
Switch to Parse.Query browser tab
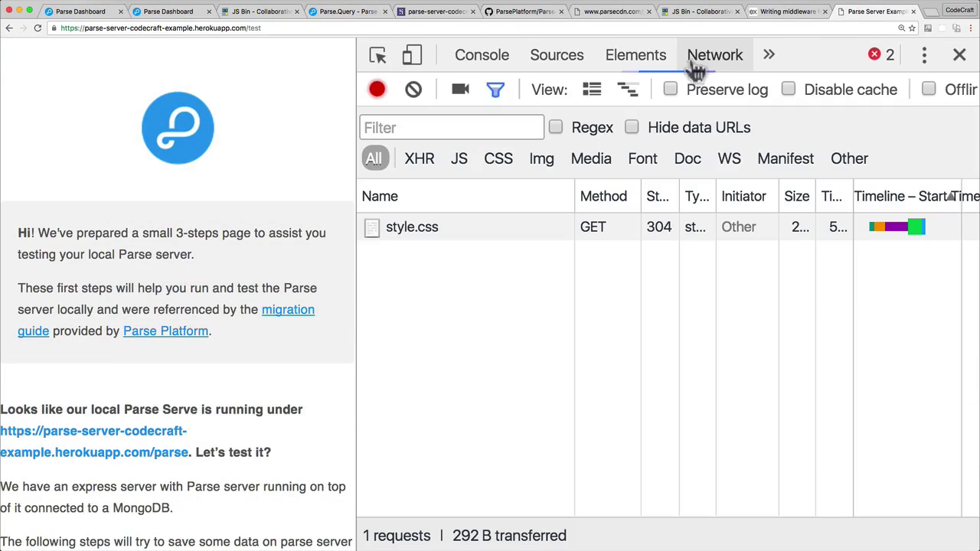348,11
